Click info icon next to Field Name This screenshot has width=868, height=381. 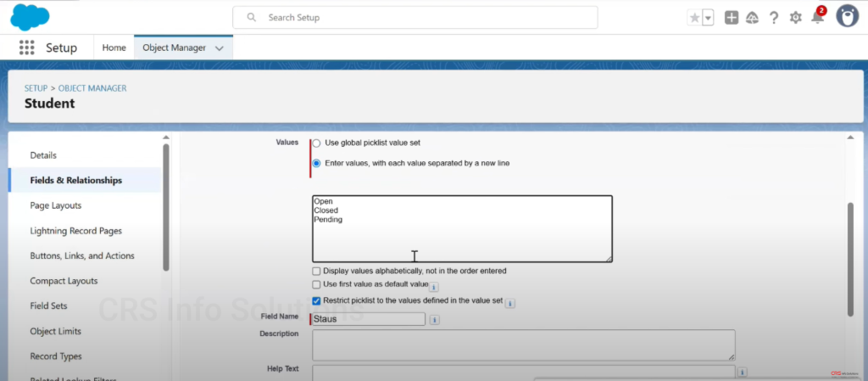tap(435, 320)
